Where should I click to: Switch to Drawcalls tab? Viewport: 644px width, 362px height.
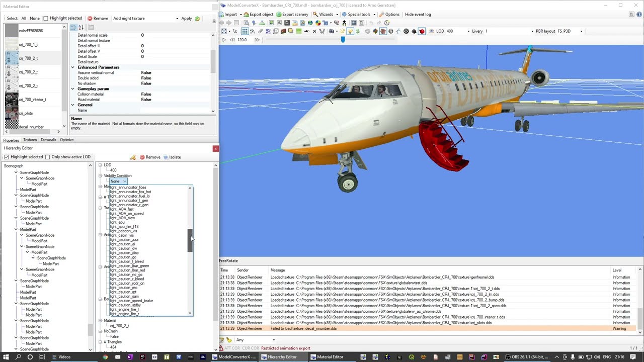tap(48, 140)
